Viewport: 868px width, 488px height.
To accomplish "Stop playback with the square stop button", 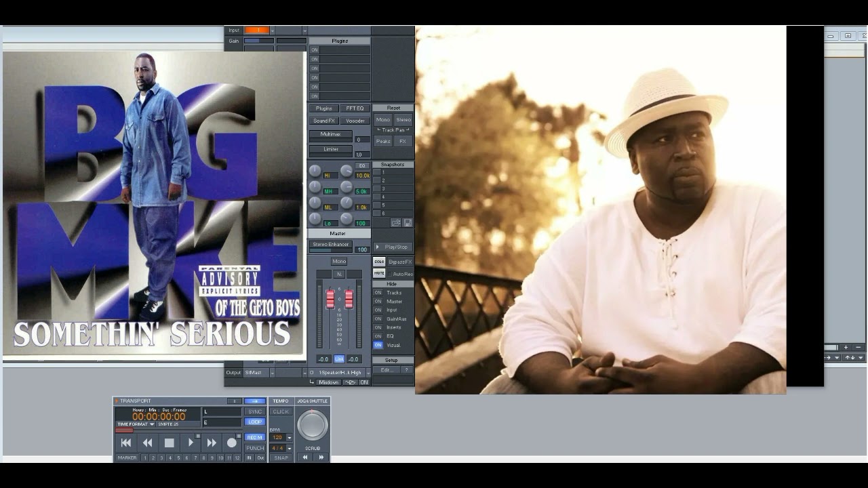I will point(170,443).
